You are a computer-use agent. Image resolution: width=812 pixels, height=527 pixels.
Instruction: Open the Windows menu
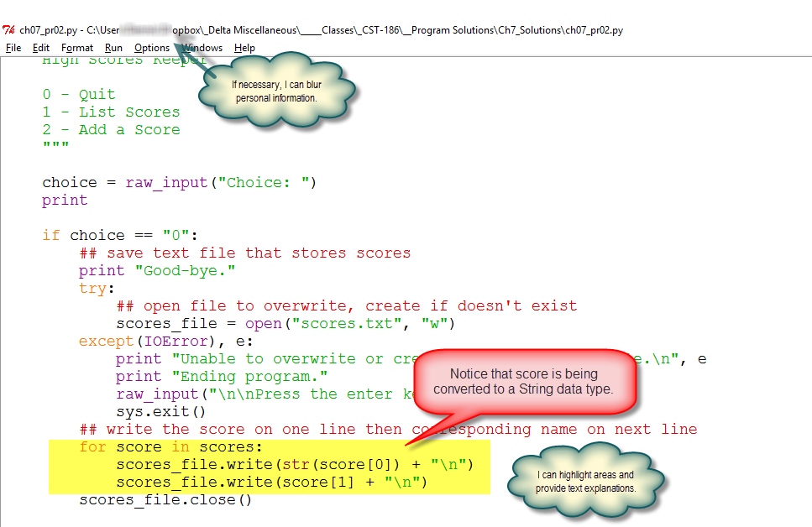[x=204, y=48]
